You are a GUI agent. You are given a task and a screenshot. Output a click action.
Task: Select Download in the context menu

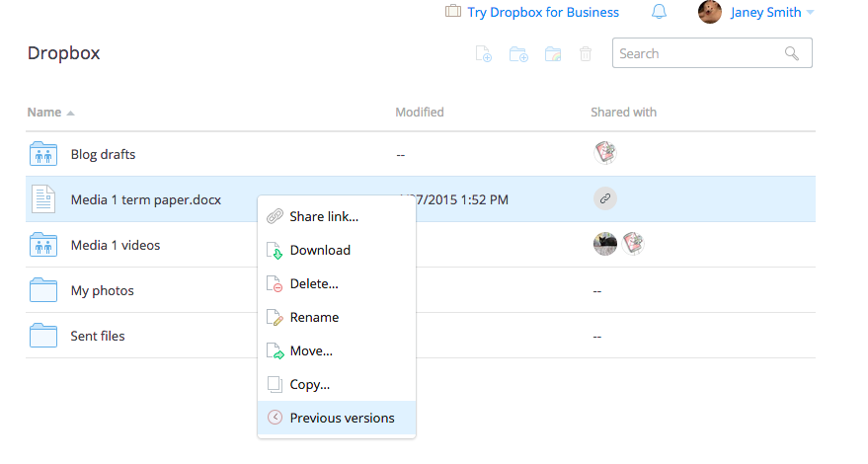(319, 250)
